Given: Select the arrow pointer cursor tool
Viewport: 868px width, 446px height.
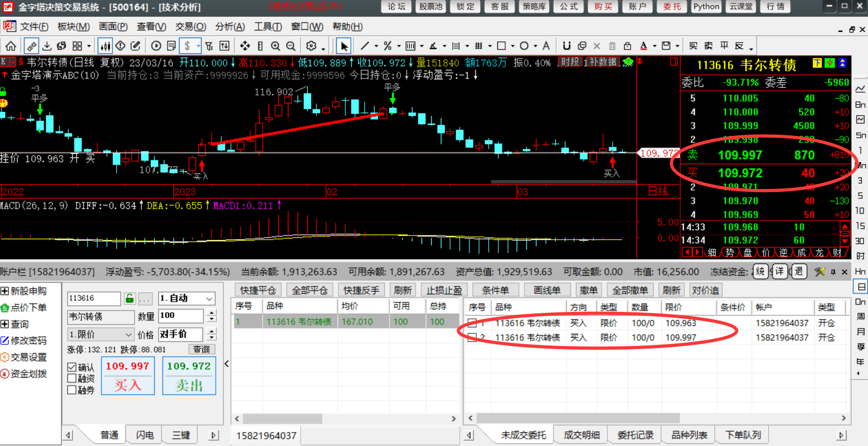Looking at the screenshot, I should click(344, 46).
